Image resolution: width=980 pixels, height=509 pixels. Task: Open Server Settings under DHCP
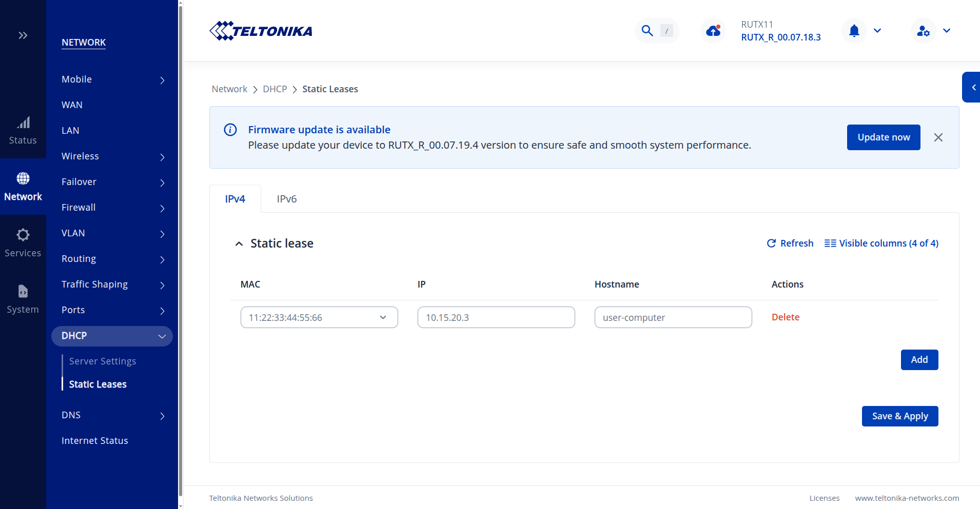[x=103, y=361]
